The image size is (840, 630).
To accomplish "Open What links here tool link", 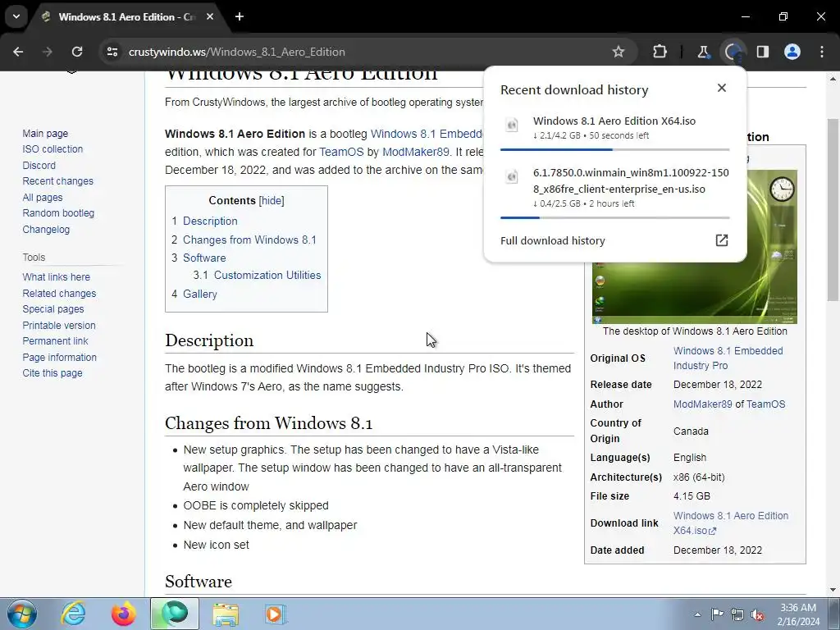I will [x=57, y=277].
